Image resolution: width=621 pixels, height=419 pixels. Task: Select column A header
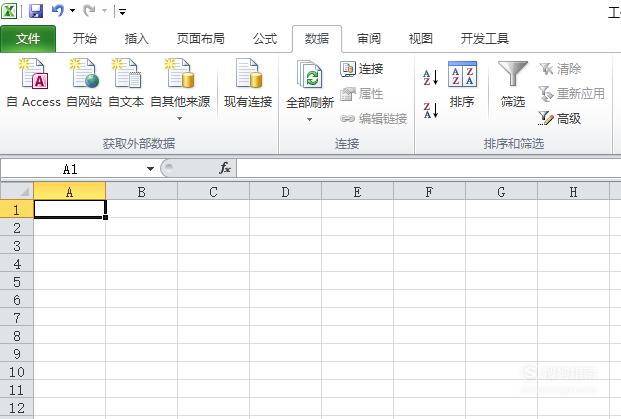tap(70, 192)
